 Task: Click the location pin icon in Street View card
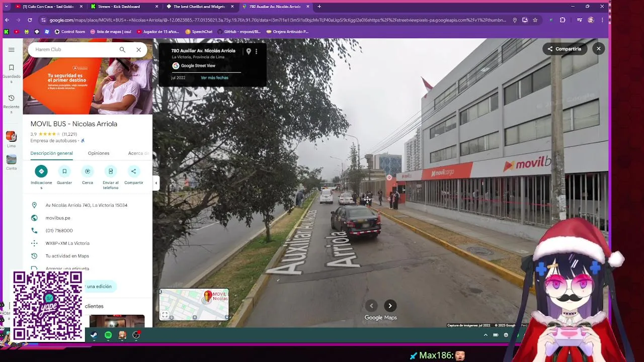pyautogui.click(x=248, y=51)
